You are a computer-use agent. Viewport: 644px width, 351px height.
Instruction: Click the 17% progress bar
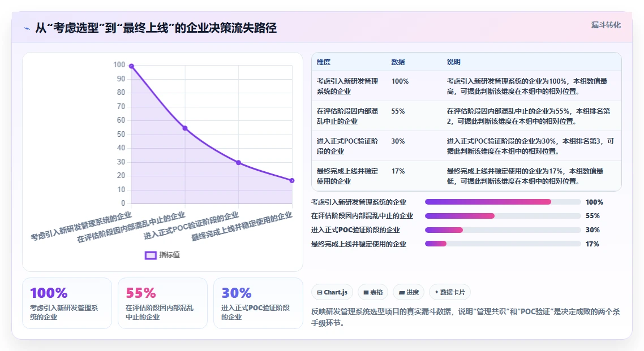[503, 244]
